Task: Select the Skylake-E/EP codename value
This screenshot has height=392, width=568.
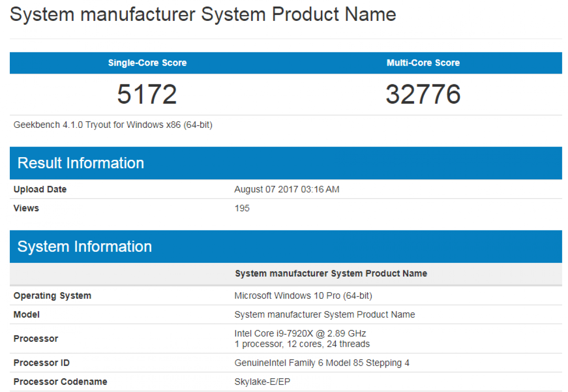Action: pos(263,382)
